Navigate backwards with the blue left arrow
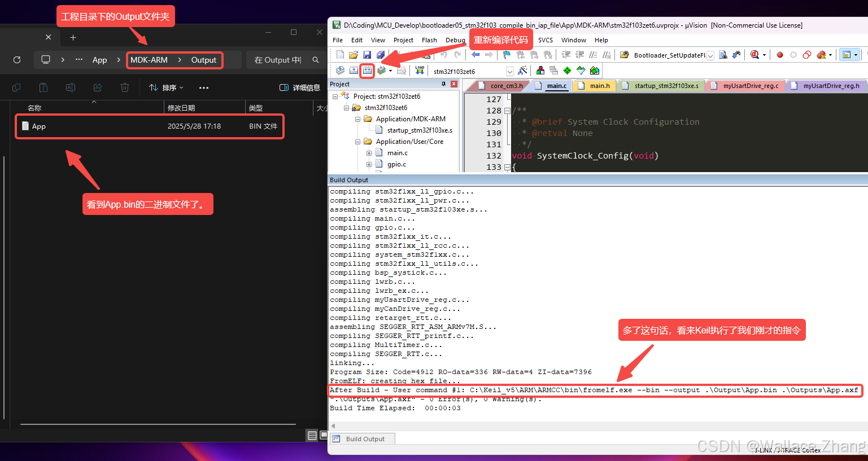 tap(476, 55)
